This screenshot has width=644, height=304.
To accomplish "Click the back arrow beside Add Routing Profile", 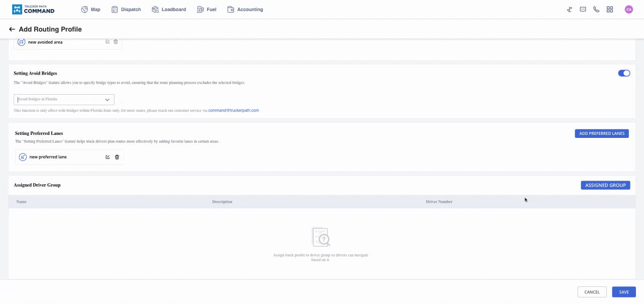I will (x=12, y=29).
